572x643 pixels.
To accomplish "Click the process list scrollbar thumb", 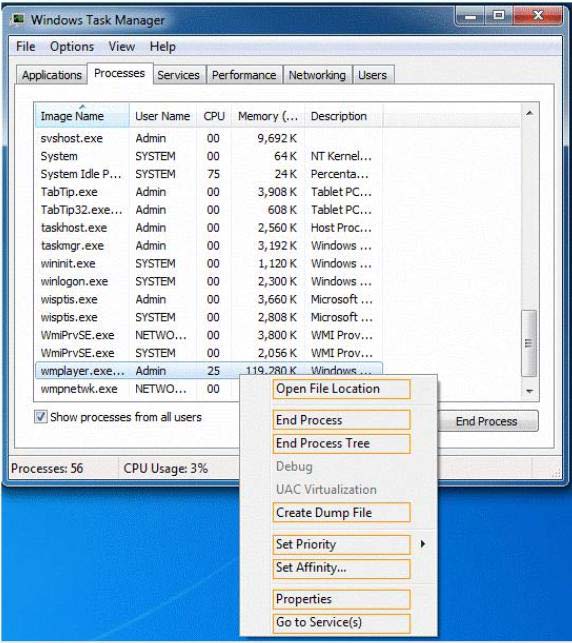I will tap(529, 343).
